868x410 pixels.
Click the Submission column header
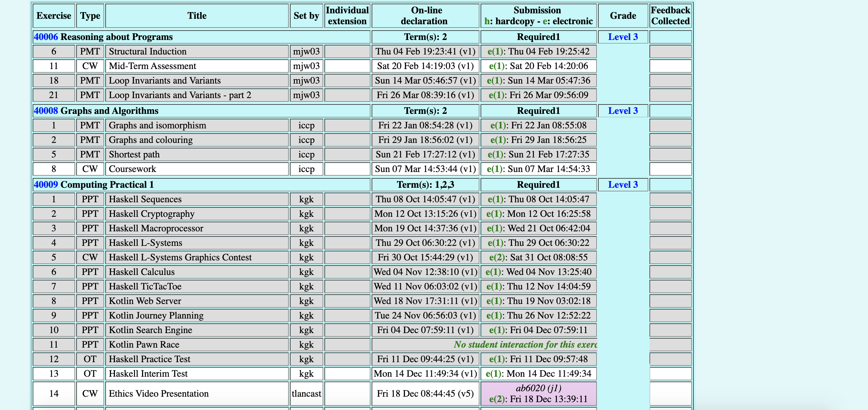pos(538,15)
